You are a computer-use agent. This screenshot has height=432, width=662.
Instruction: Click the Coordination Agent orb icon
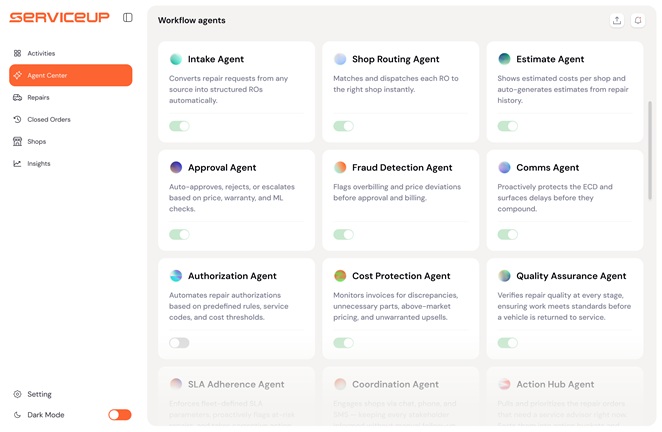(340, 384)
